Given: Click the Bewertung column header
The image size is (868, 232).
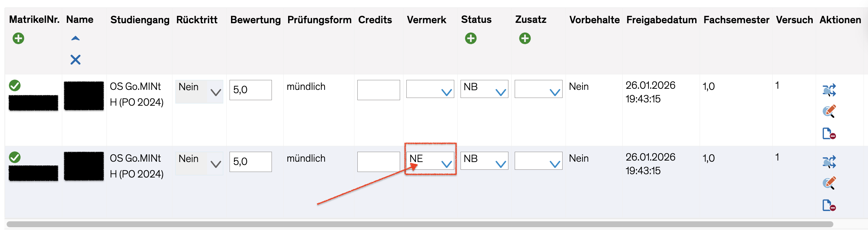Looking at the screenshot, I should [255, 20].
